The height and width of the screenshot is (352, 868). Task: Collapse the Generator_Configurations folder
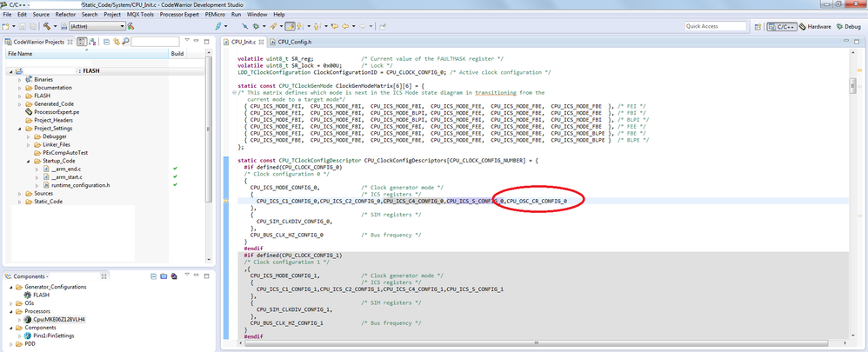11,287
